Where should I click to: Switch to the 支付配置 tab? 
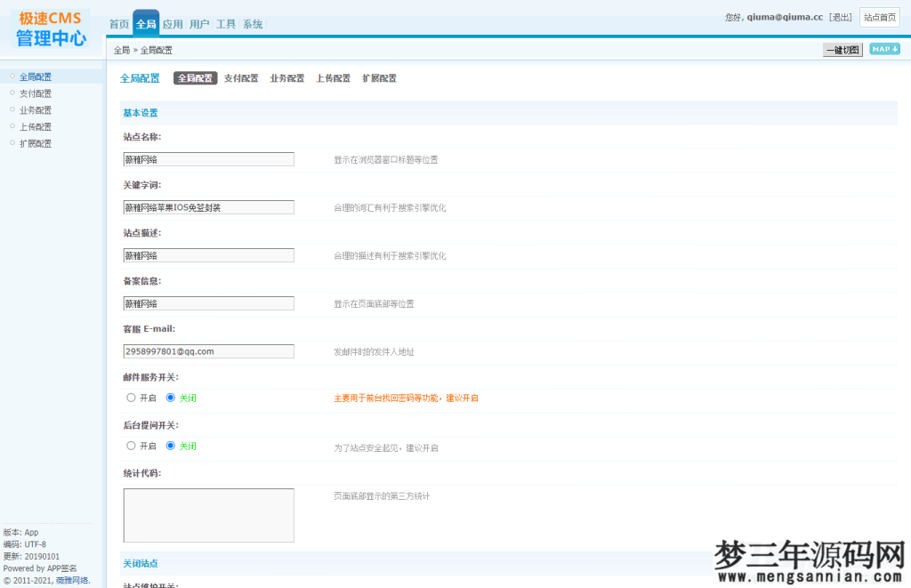[239, 78]
